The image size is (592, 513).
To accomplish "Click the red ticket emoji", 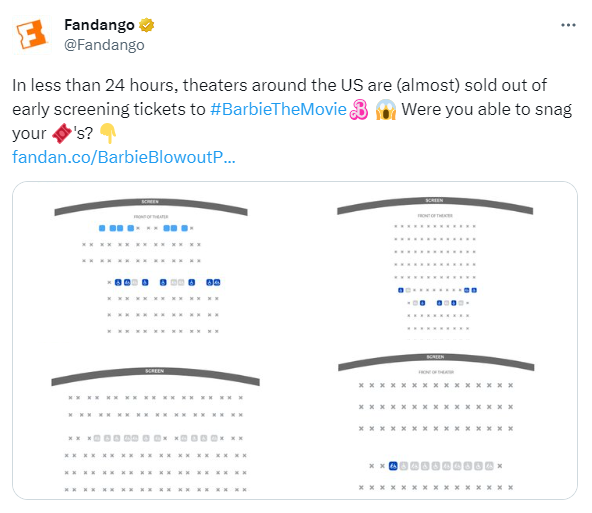I will (x=62, y=133).
